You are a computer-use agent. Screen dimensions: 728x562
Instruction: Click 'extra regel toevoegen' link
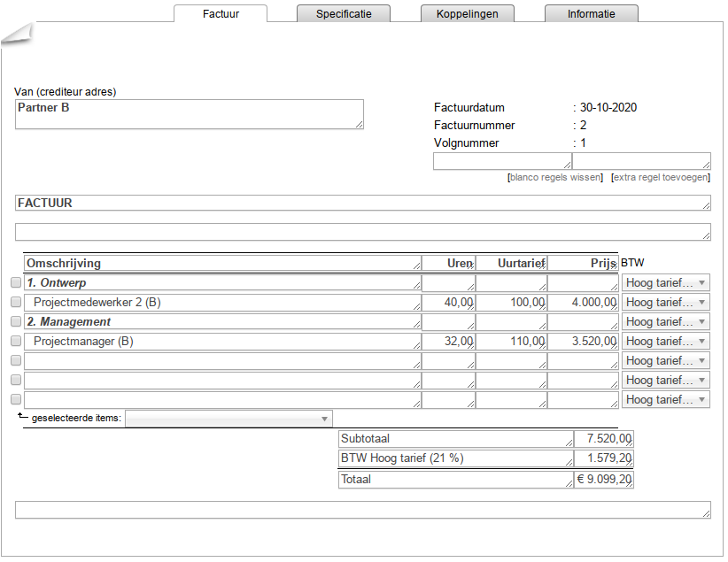[661, 178]
